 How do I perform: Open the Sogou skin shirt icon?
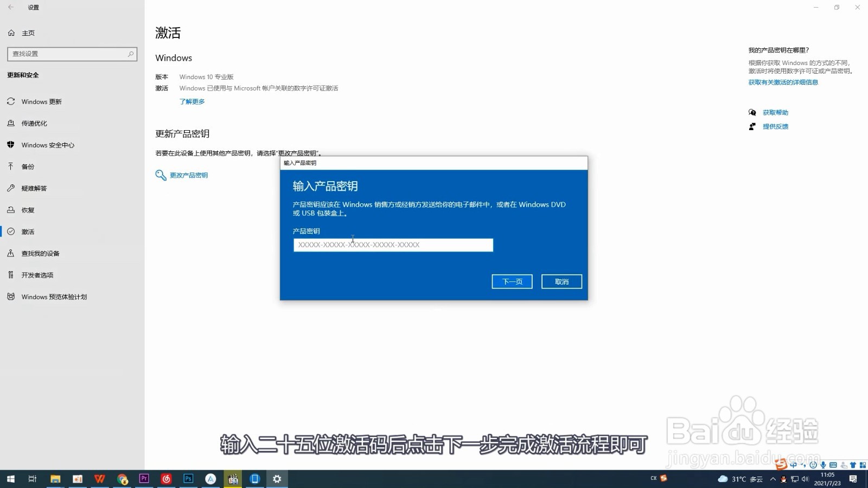(853, 465)
